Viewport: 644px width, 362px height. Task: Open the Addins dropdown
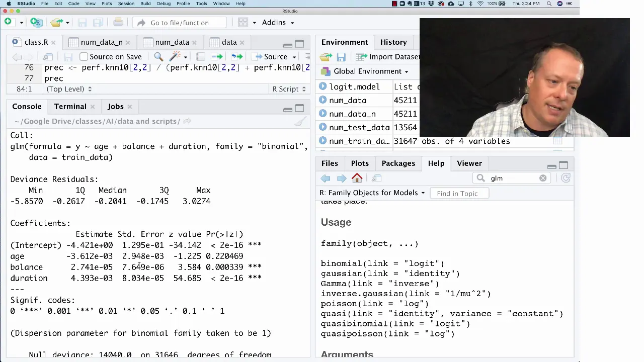[x=278, y=23]
